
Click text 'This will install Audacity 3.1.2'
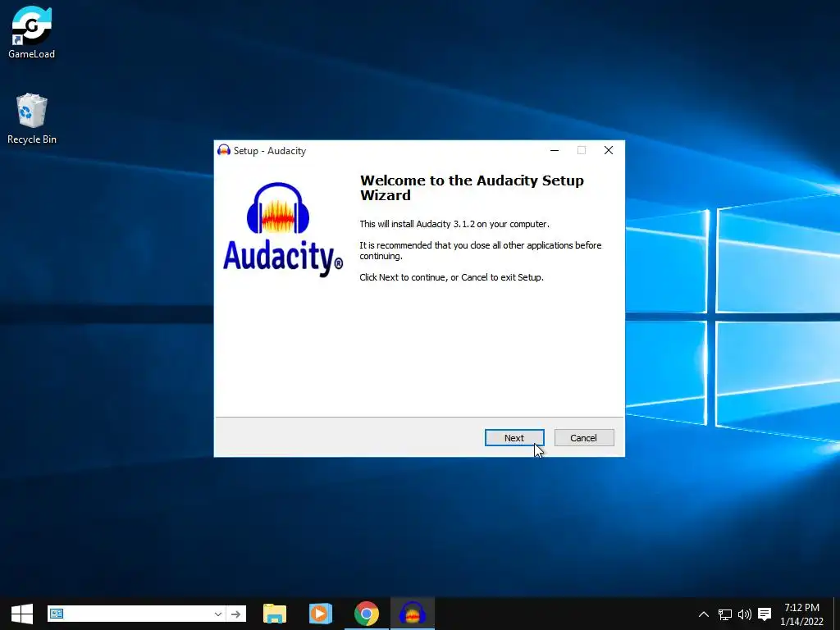(454, 224)
